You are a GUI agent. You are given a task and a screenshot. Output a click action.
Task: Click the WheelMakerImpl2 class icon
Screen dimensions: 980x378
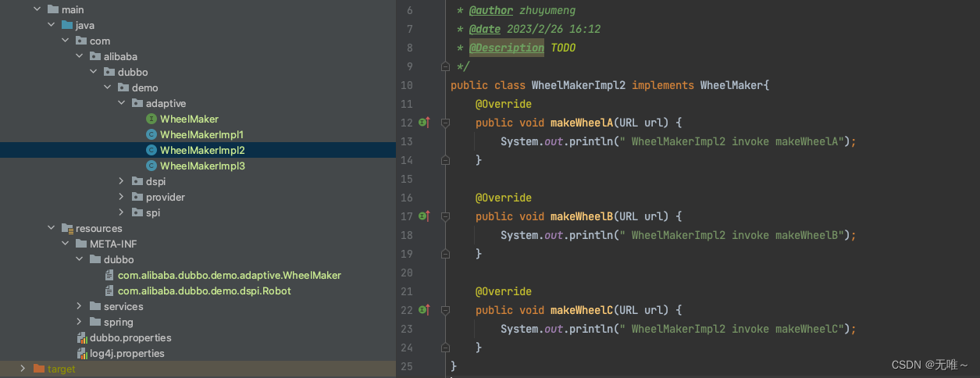click(x=151, y=150)
